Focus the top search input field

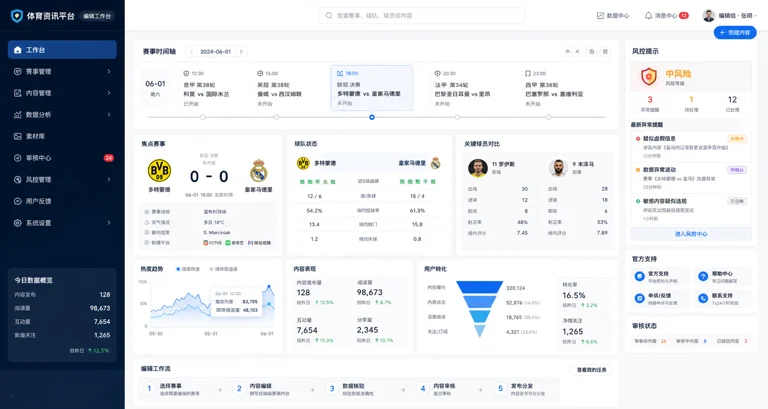[x=422, y=16]
